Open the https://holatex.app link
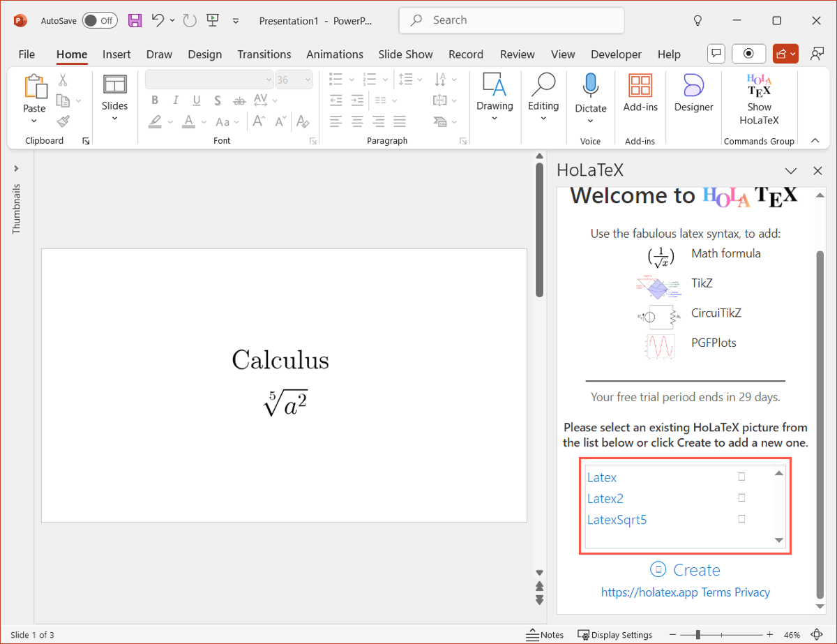The height and width of the screenshot is (644, 837). [649, 592]
